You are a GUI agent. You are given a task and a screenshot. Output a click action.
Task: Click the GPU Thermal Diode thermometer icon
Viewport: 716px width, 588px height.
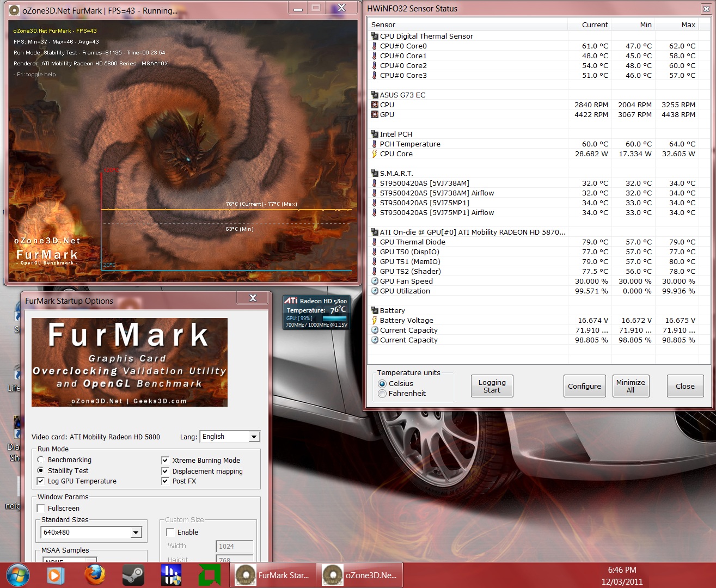[374, 242]
